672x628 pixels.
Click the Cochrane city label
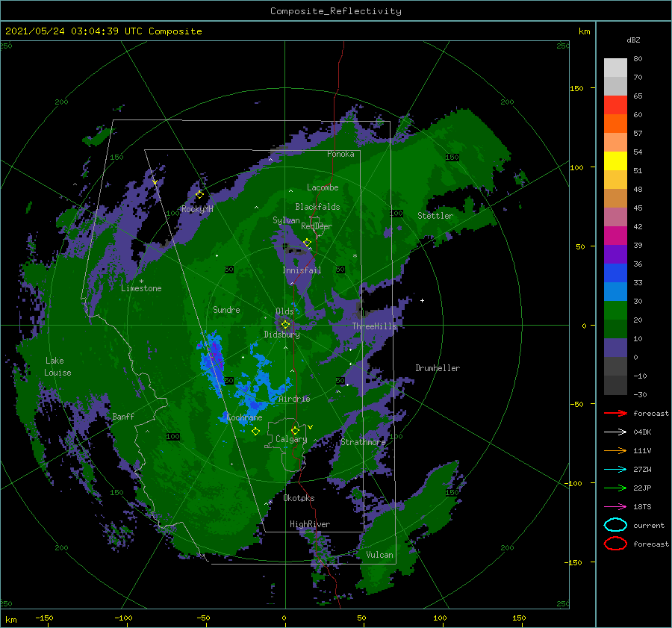(244, 417)
